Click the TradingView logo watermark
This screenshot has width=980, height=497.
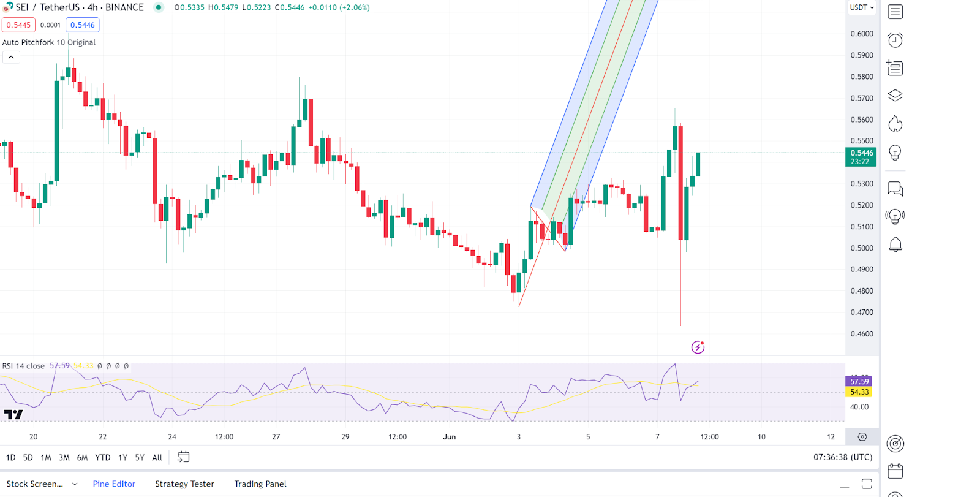(x=13, y=415)
